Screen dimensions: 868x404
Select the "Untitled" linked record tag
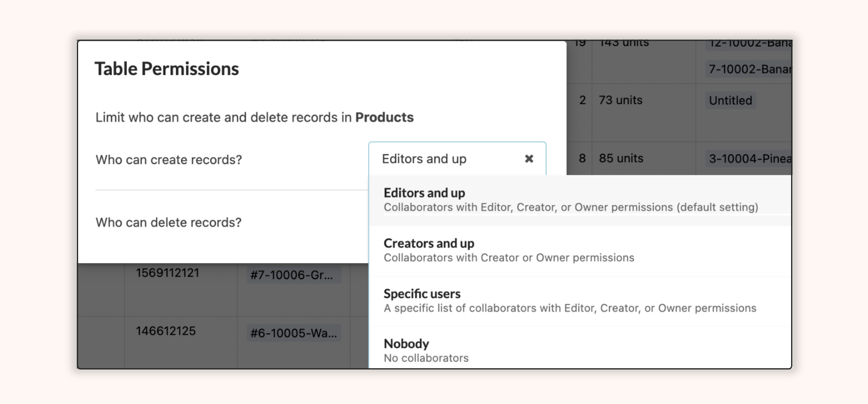pyautogui.click(x=729, y=100)
